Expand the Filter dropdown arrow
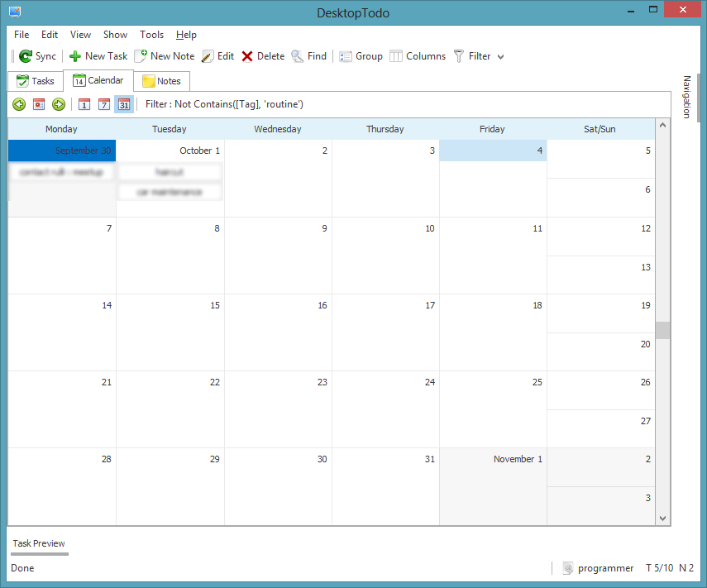This screenshot has height=588, width=707. coord(500,57)
